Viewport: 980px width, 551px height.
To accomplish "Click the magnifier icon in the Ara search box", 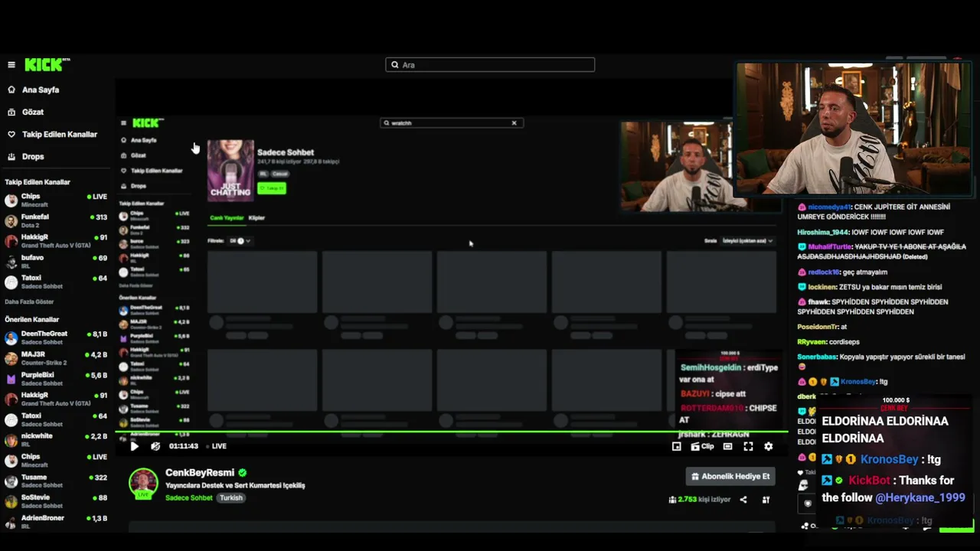I will [395, 65].
